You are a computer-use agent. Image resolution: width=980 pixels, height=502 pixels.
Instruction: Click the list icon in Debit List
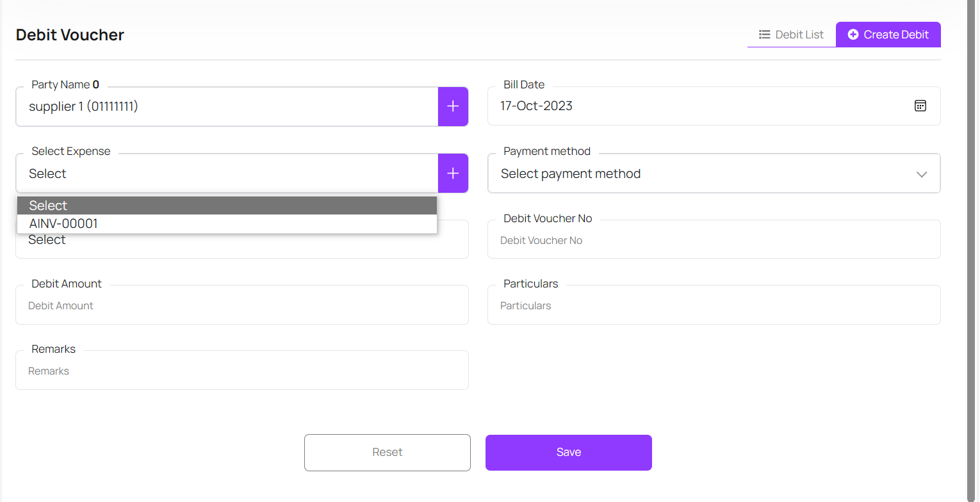[x=764, y=35]
